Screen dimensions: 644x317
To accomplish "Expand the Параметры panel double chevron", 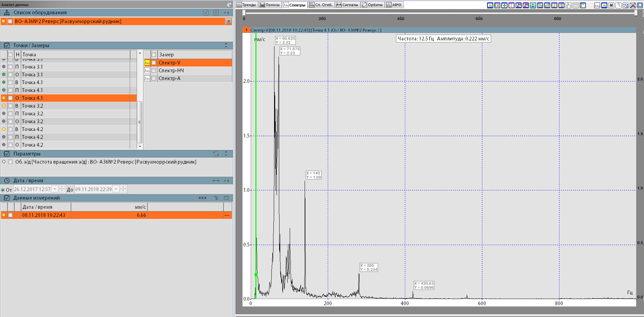I will pos(226,154).
